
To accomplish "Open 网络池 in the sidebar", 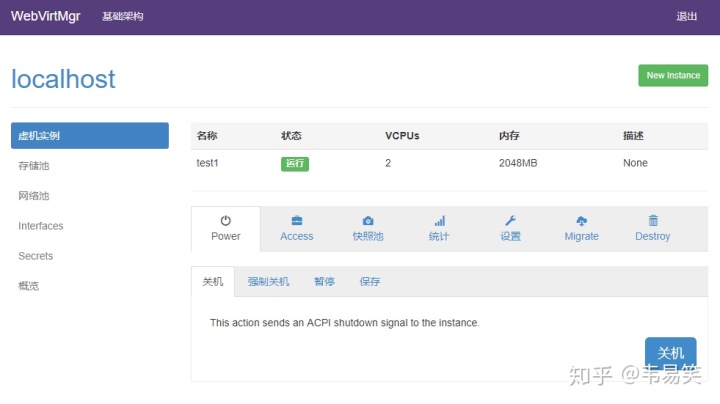I will coord(34,196).
